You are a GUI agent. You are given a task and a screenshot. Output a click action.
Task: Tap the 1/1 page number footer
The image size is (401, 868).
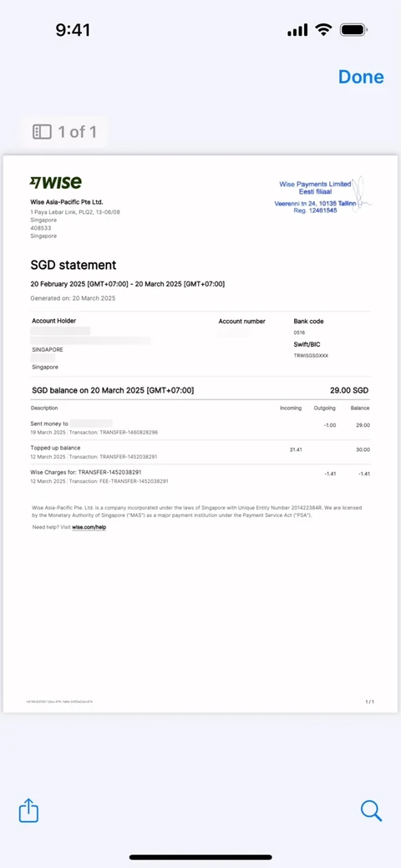(x=369, y=702)
